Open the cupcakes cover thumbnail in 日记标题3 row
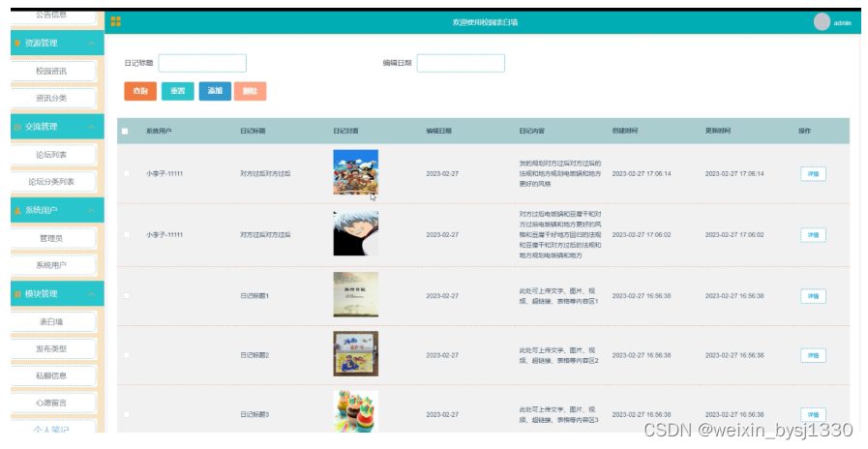The width and height of the screenshot is (868, 449). [355, 411]
